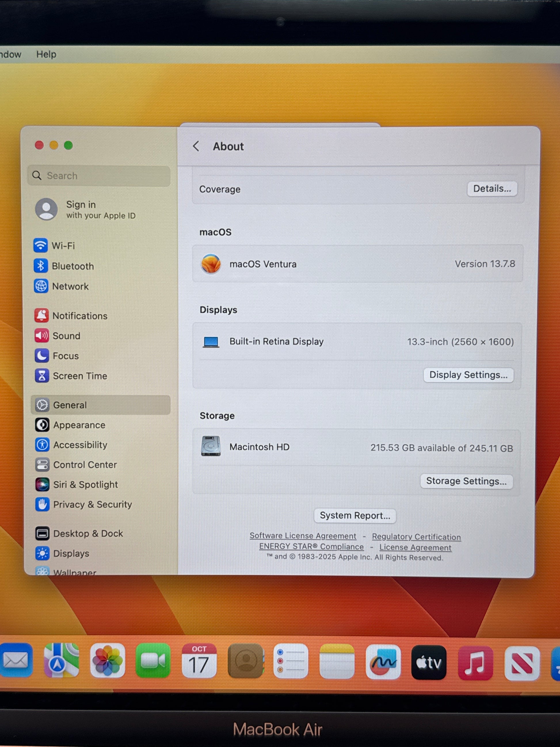Viewport: 560px width, 747px height.
Task: Select Accessibility in the sidebar
Action: point(80,445)
